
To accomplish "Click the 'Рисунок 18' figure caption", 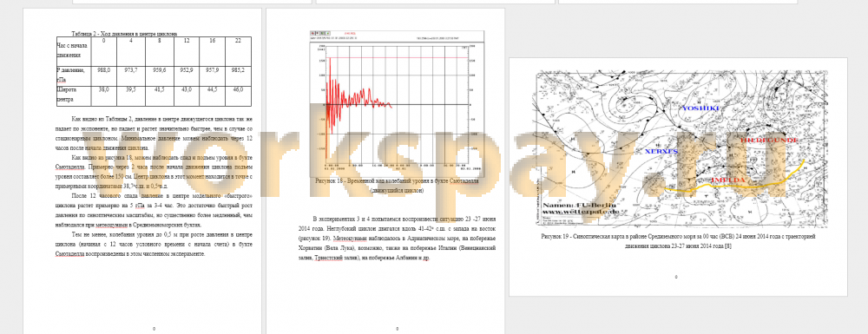I will pos(397,186).
